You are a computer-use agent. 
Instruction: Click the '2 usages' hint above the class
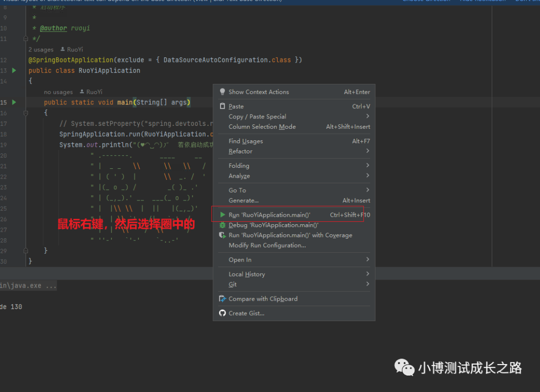(41, 49)
